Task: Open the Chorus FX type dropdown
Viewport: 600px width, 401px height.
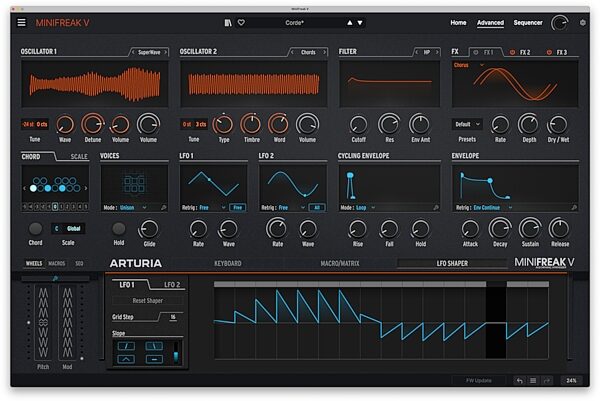Action: pos(469,65)
